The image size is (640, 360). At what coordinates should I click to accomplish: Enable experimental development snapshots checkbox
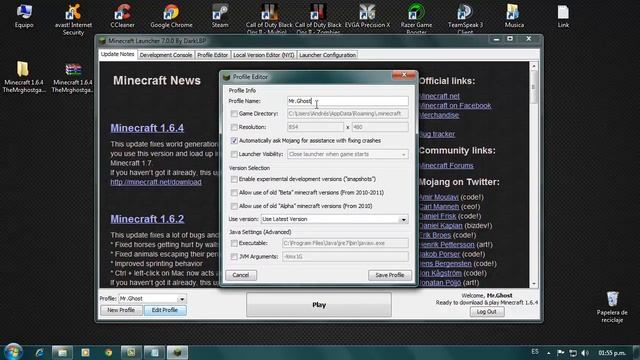234,179
